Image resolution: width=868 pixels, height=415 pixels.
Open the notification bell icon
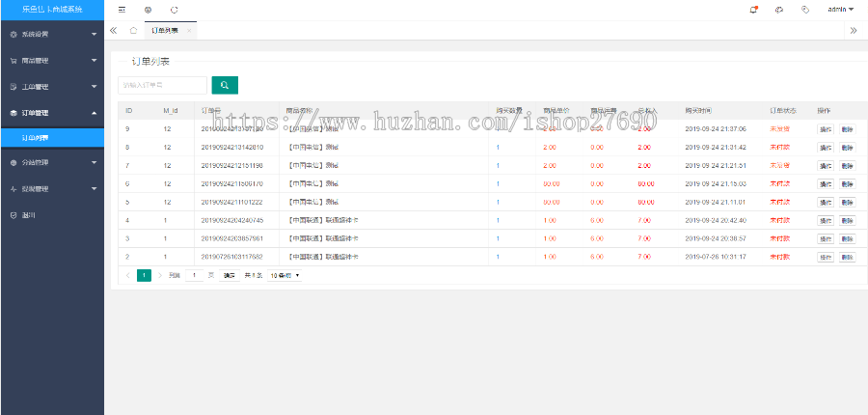[753, 9]
